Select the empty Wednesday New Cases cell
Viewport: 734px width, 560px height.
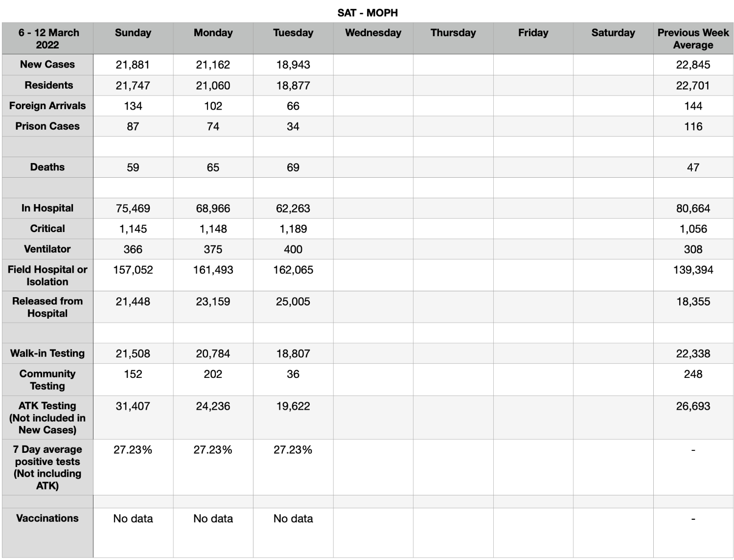click(373, 65)
